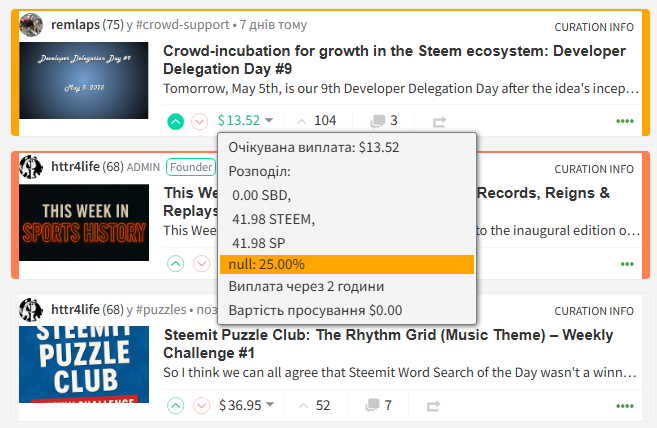Resteem the Steemit Puzzle Club post
Screen dimensions: 657x428
pos(434,406)
